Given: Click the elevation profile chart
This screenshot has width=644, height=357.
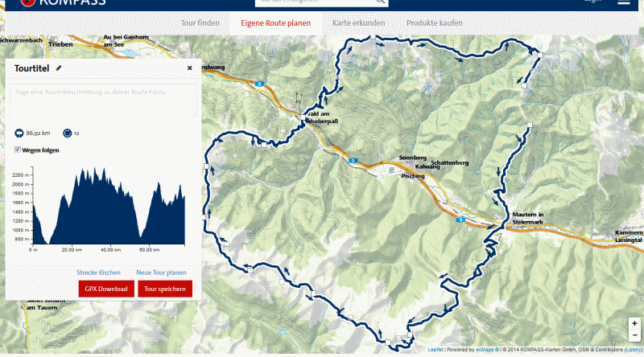Looking at the screenshot, I should coord(109,205).
